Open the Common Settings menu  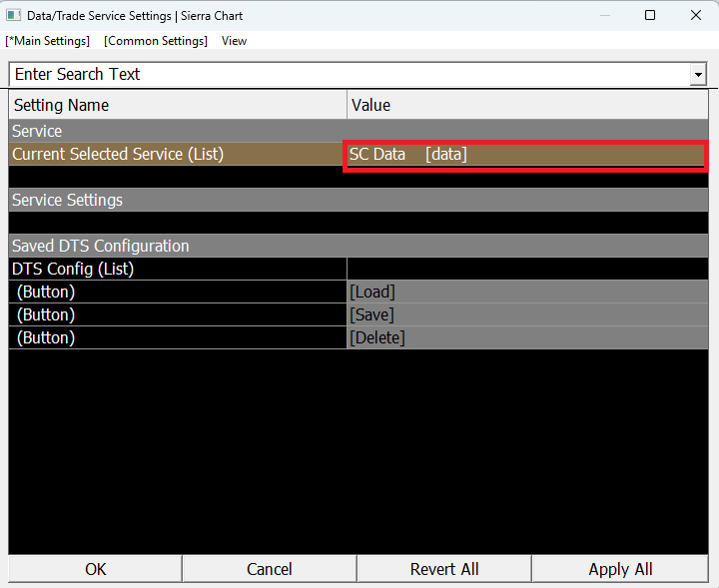point(155,41)
